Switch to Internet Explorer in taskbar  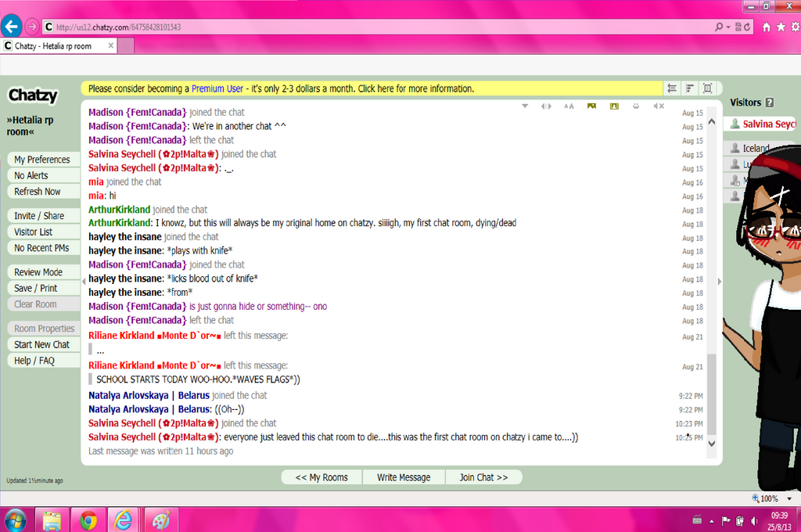click(124, 520)
